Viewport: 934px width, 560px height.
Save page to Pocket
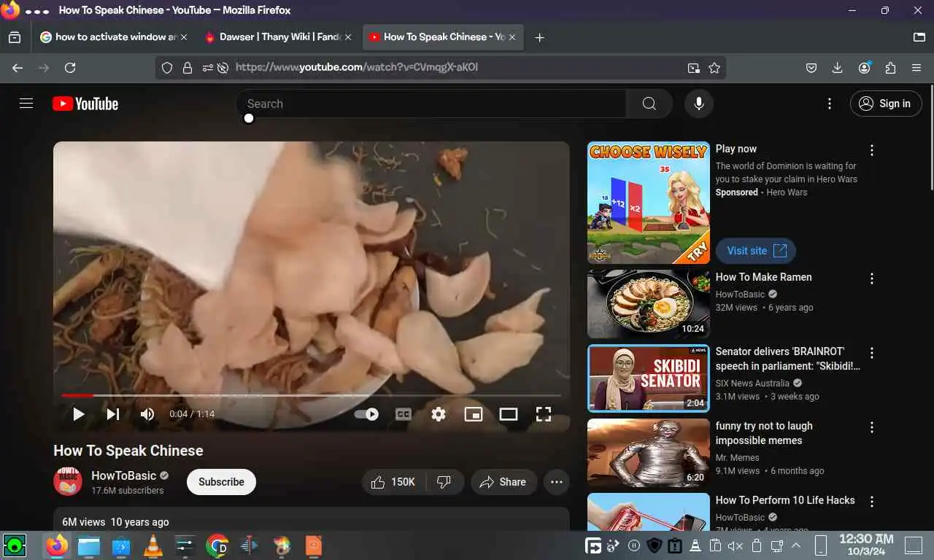coord(811,68)
